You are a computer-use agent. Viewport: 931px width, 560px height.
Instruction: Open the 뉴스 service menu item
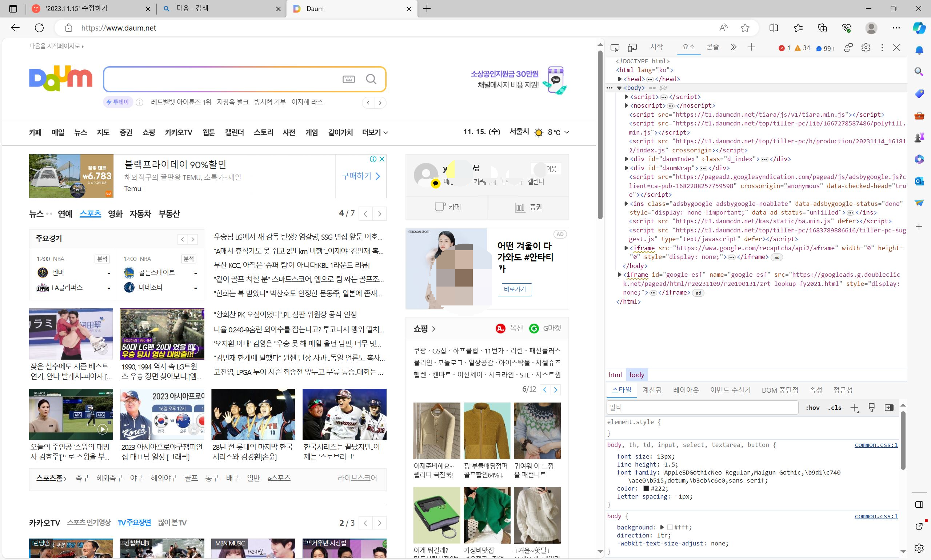80,132
